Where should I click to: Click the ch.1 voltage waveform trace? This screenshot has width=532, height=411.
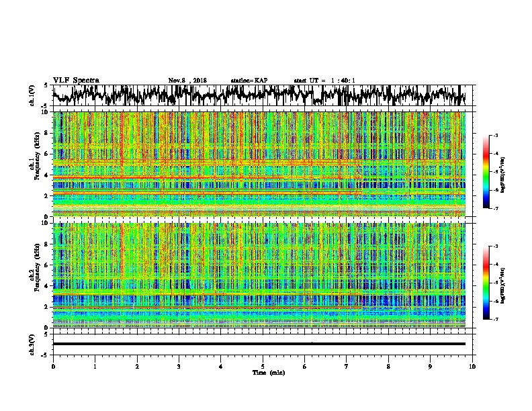click(x=259, y=95)
